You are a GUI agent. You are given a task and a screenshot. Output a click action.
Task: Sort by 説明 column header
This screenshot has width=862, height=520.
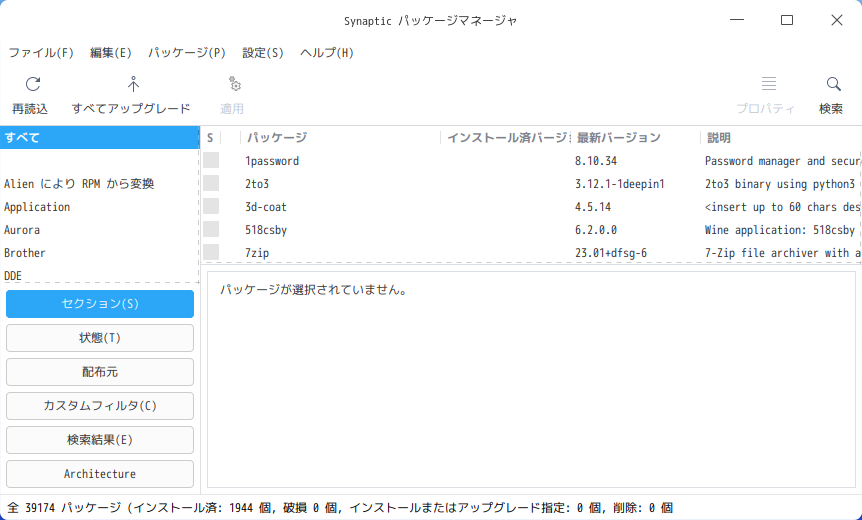781,137
